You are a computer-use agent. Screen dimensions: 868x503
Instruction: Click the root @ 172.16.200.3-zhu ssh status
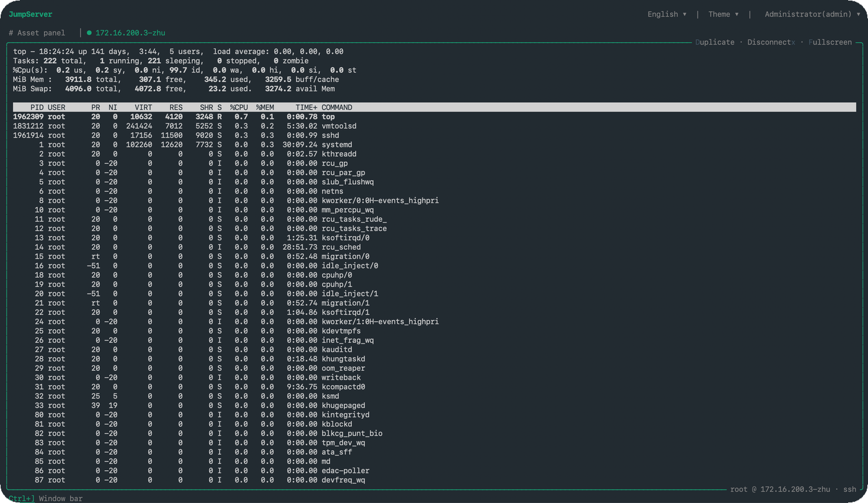tap(793, 489)
